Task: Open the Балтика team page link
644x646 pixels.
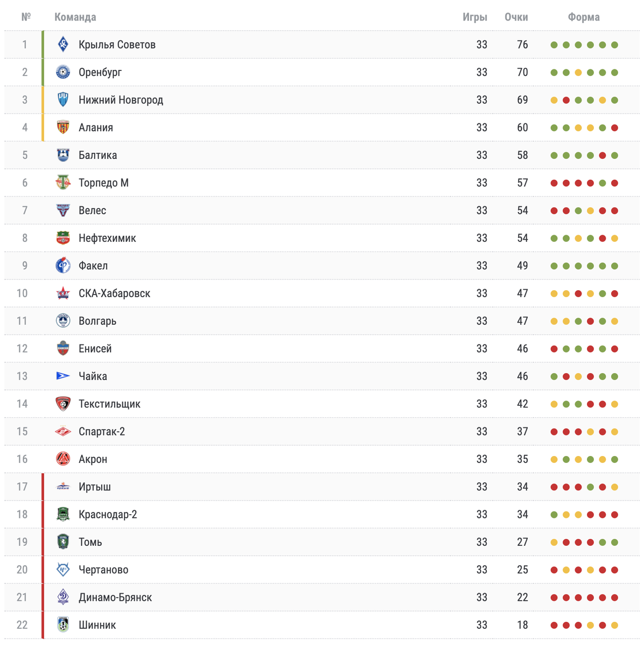Action: click(97, 155)
